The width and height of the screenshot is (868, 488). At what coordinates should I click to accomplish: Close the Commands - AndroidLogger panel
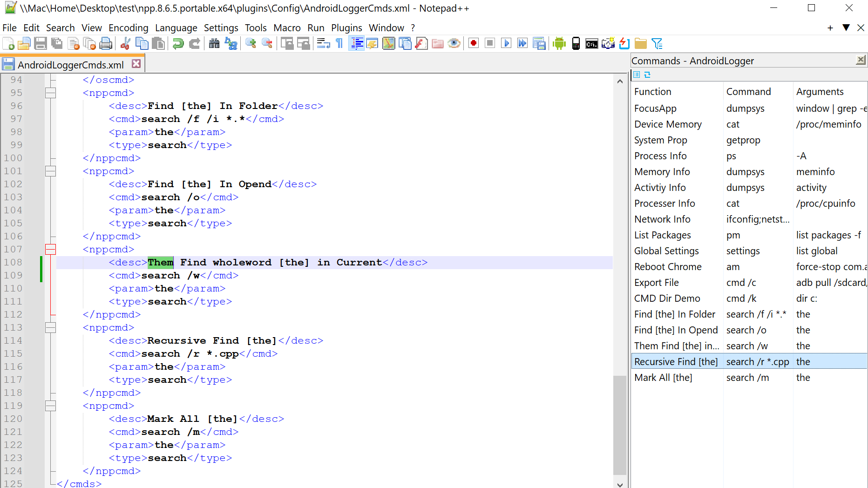coord(861,60)
